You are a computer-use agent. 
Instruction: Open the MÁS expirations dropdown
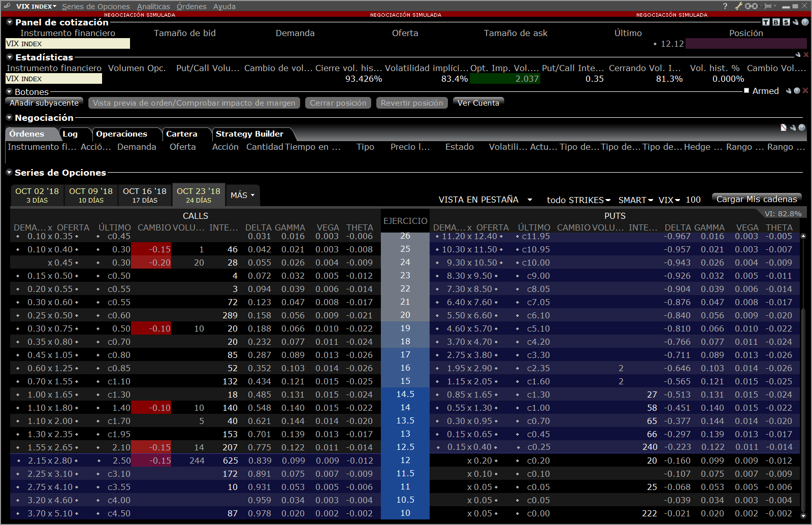[243, 195]
